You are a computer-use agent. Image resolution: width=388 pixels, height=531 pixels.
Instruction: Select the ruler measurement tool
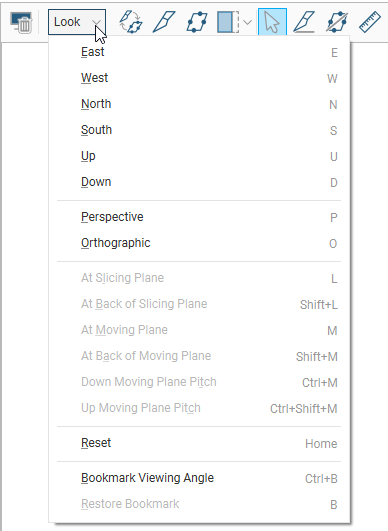point(370,22)
